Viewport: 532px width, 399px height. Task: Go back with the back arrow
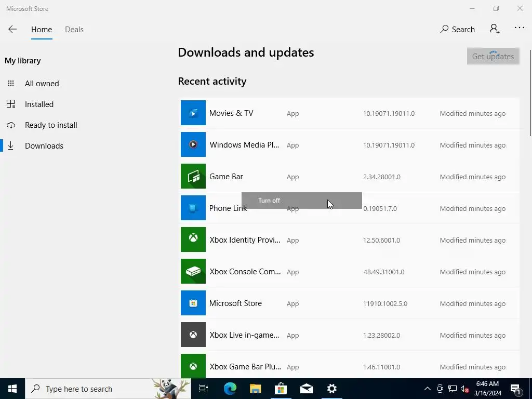[x=12, y=30]
